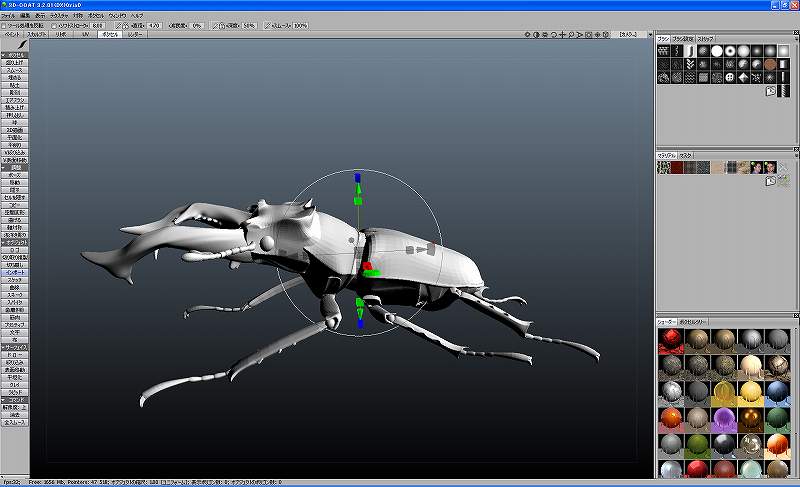This screenshot has height=487, width=800.
Task: Toggle the pen icon left of the 100% field
Action: pos(267,25)
